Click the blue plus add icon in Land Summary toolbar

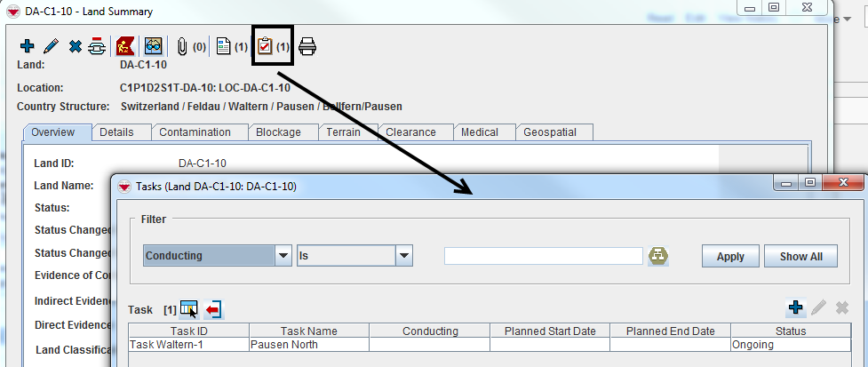(x=27, y=46)
